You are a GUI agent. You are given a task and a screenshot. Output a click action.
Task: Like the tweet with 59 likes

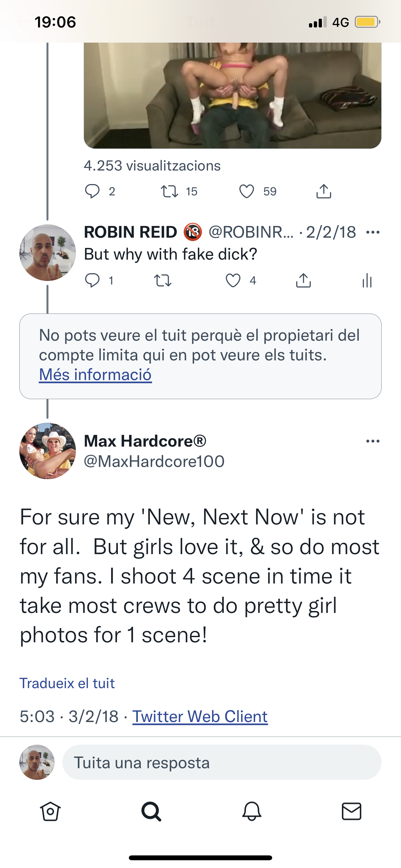(247, 191)
